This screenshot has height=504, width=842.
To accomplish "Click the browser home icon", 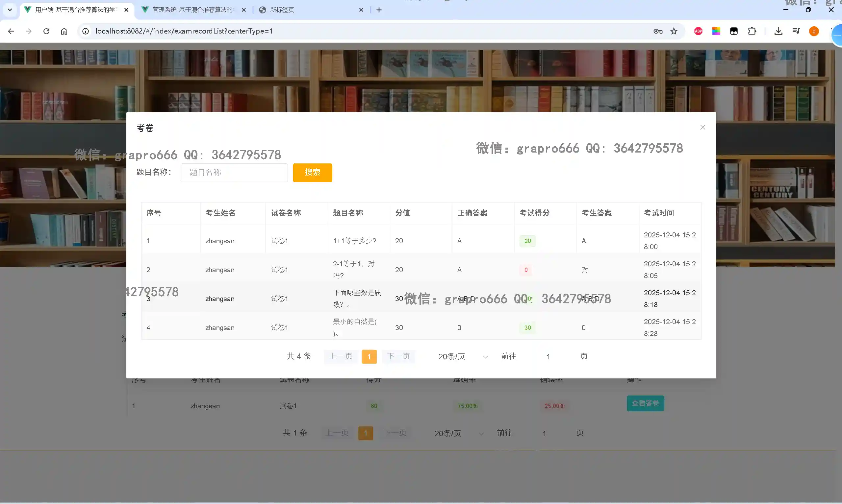I will [x=64, y=31].
